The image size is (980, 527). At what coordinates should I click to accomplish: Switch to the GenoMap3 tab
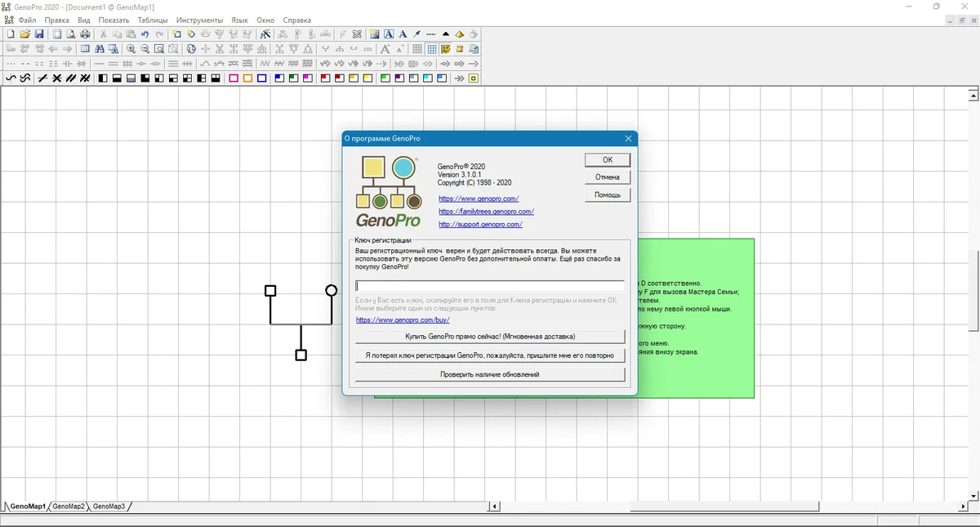point(109,507)
